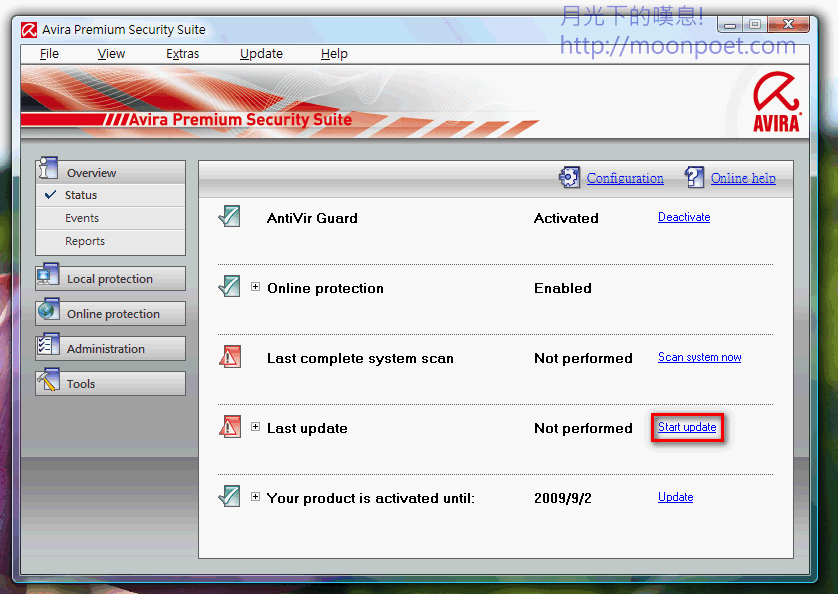Click the red warning icon beside Last update
Screen dimensions: 838x594
230,427
